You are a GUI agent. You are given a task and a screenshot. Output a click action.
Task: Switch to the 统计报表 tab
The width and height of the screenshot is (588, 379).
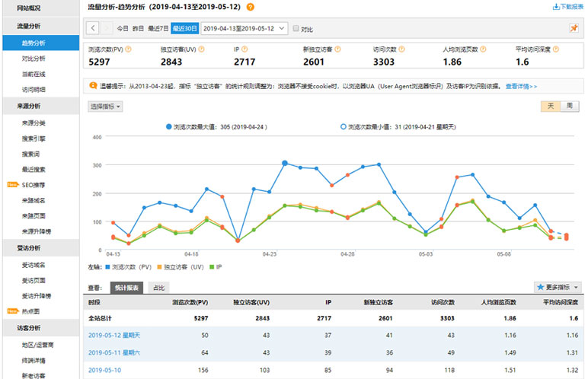(126, 288)
